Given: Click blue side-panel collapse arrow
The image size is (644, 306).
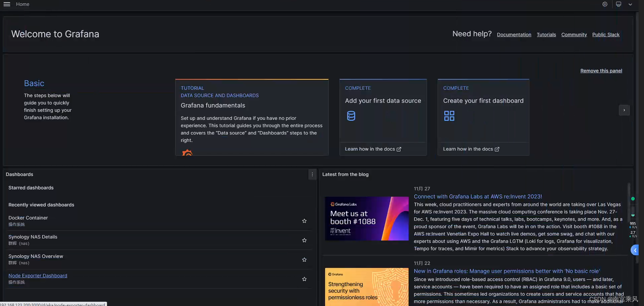Looking at the screenshot, I should [635, 250].
